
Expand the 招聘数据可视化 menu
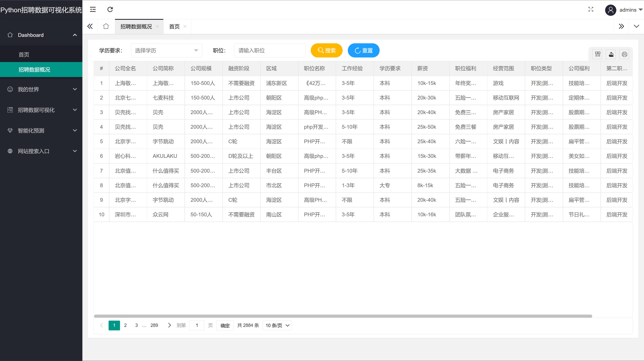click(x=75, y=110)
